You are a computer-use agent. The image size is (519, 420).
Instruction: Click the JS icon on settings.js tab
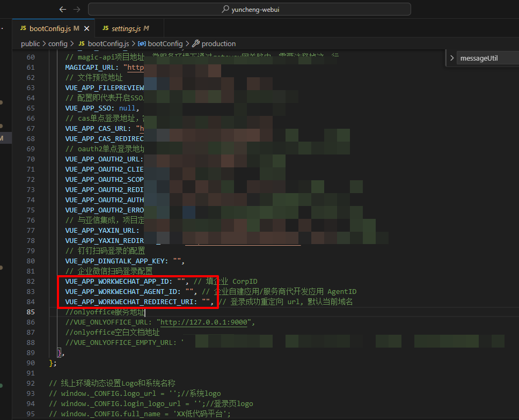tap(106, 28)
